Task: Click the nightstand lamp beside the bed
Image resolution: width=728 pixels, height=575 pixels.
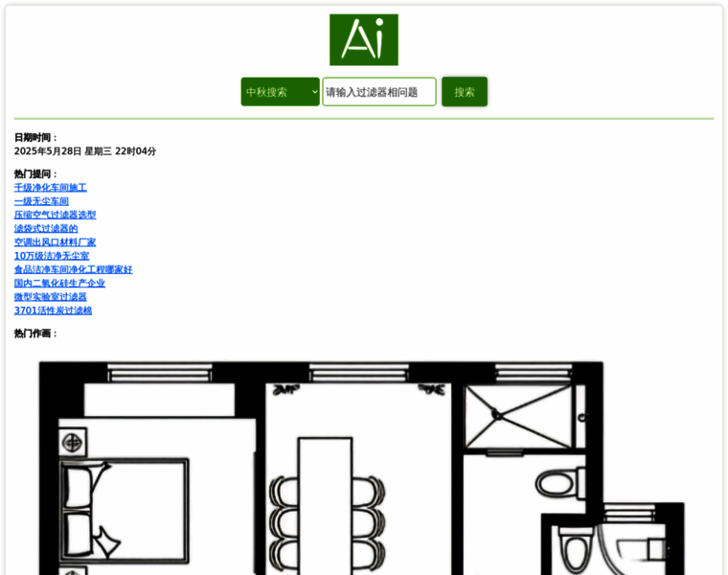Action: (73, 443)
